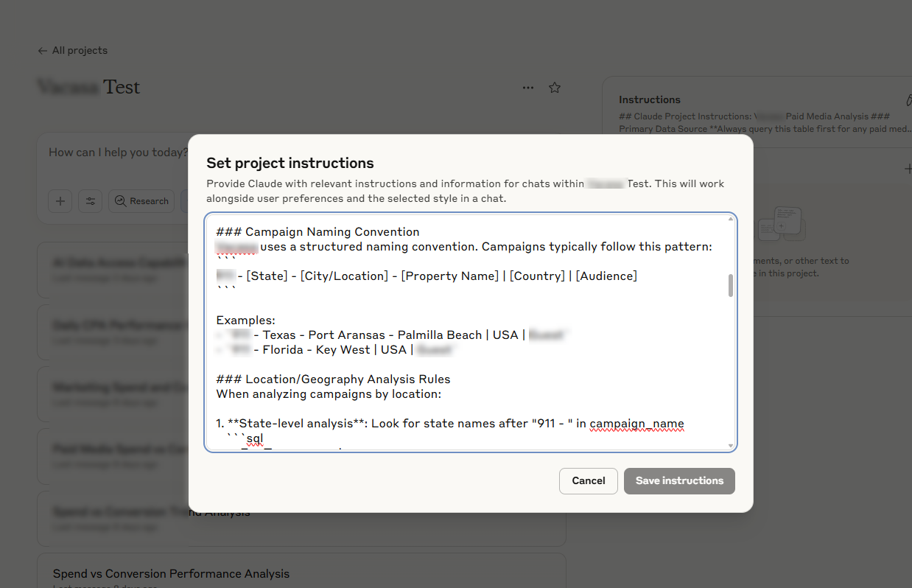912x588 pixels.
Task: Click the plus attachment button in chat box
Action: (x=60, y=201)
